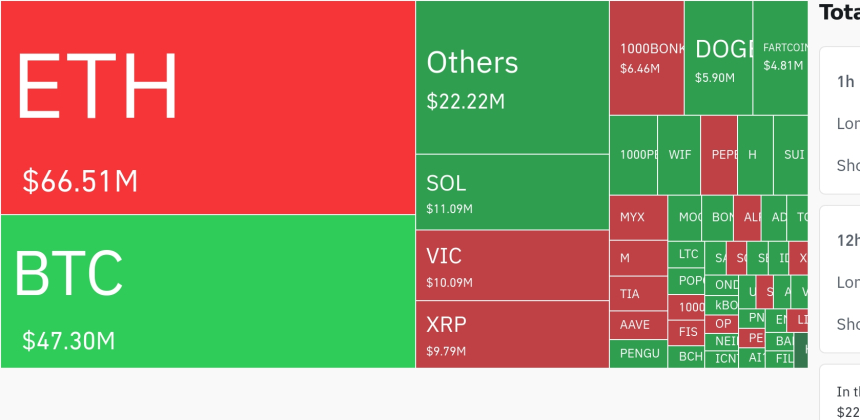
Task: Select the MYX tile
Action: (638, 217)
